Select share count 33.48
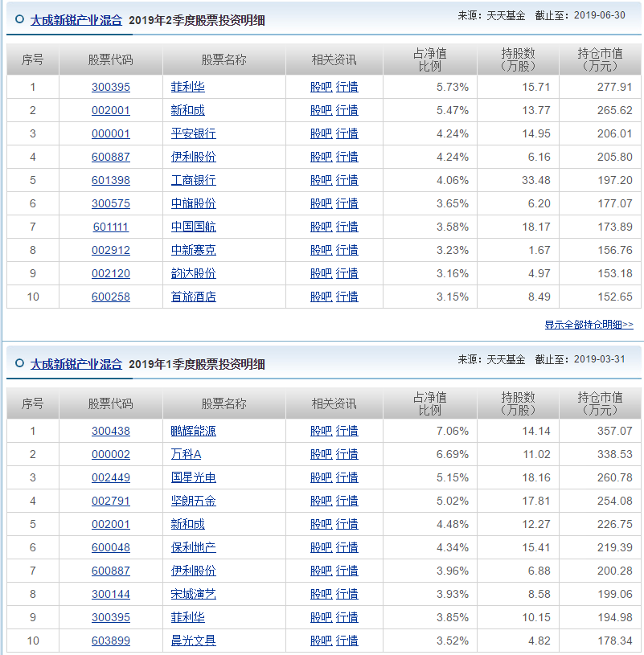The image size is (644, 655). (x=535, y=181)
